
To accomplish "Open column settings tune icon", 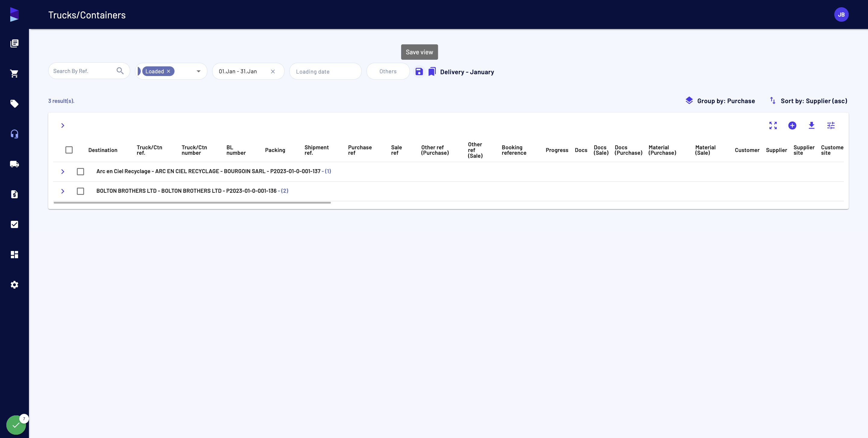I will (x=831, y=125).
